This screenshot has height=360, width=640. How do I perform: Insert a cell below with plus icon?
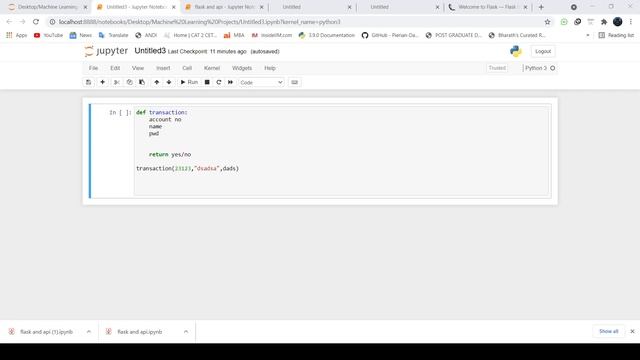point(102,82)
